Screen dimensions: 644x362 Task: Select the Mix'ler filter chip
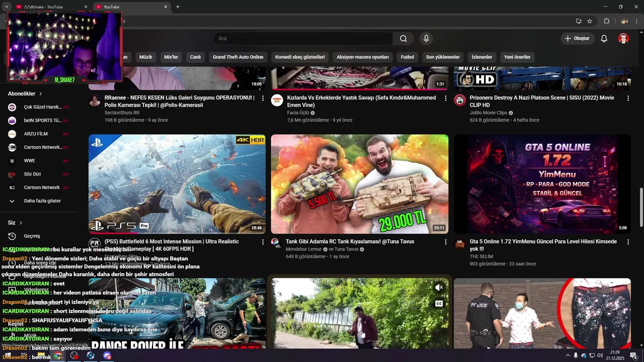pyautogui.click(x=171, y=57)
